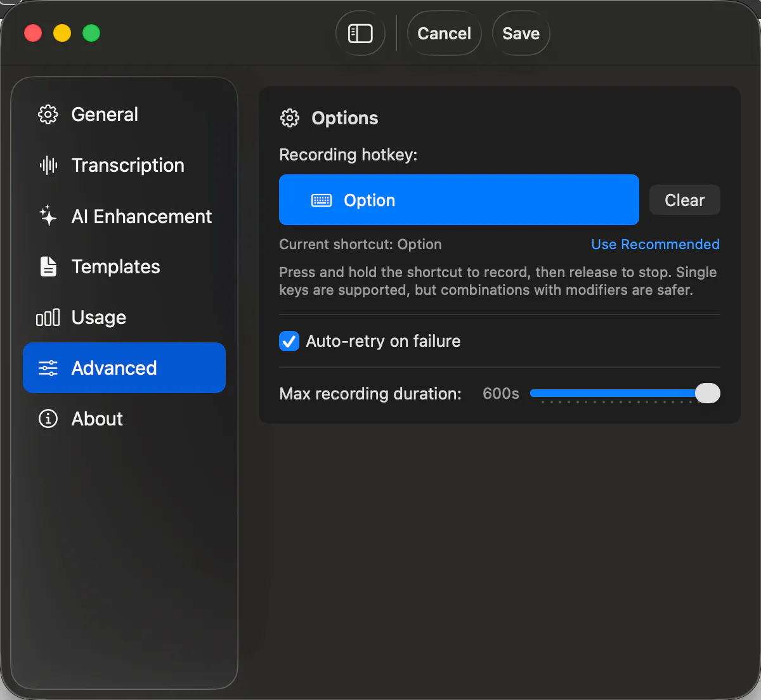Minimize window with yellow button

click(x=62, y=33)
